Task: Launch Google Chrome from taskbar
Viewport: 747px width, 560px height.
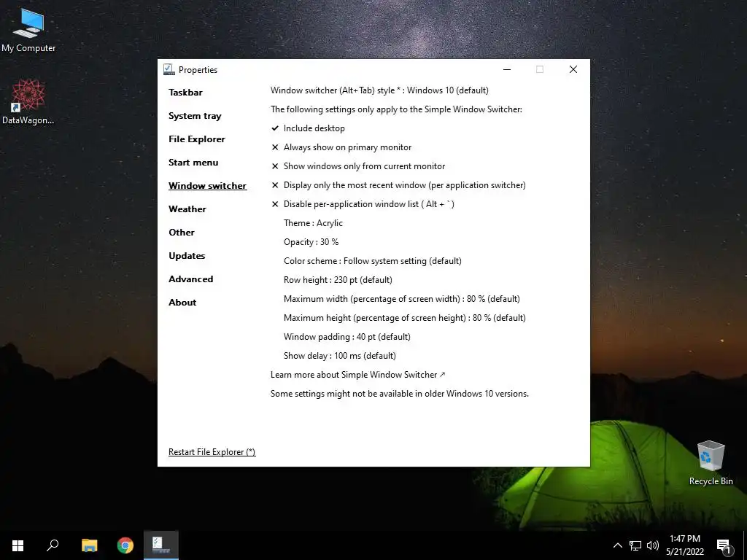Action: pos(125,545)
